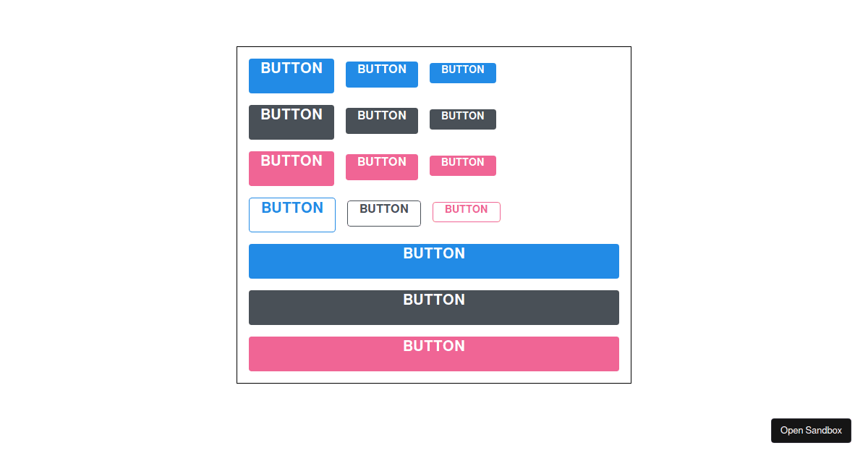868x456 pixels.
Task: Click the dark outlined button in the fourth row
Action: pyautogui.click(x=383, y=213)
